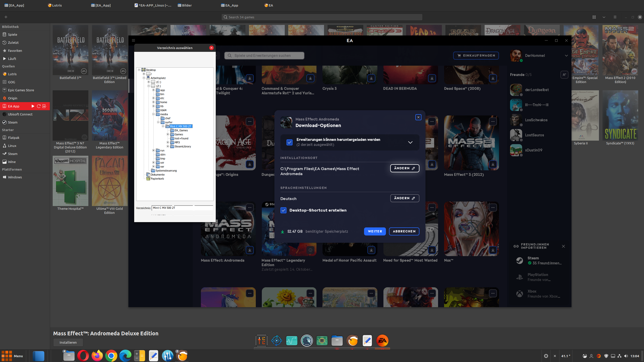
Task: Open three-dots menu on Nox game tile
Action: point(493,208)
